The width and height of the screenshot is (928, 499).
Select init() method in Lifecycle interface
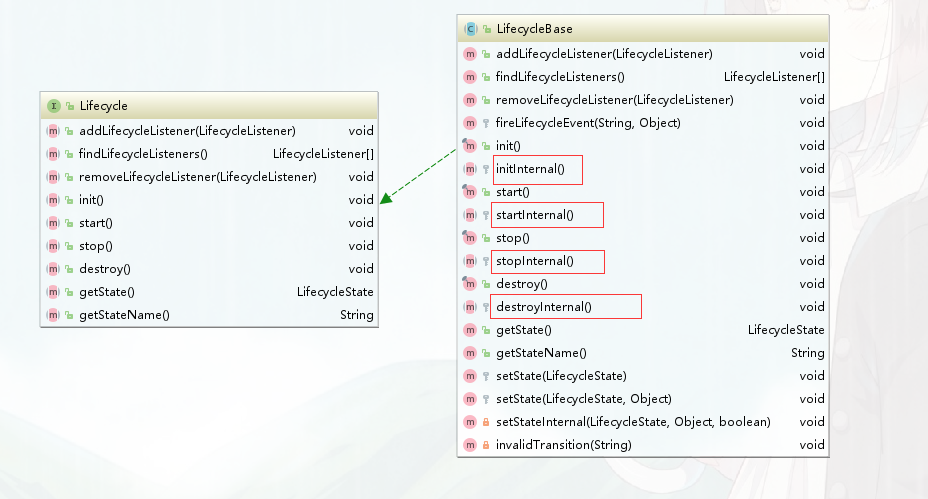(x=91, y=200)
